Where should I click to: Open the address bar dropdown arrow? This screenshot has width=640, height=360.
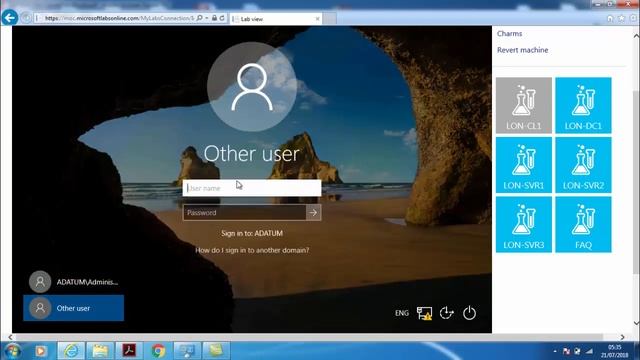(x=207, y=18)
